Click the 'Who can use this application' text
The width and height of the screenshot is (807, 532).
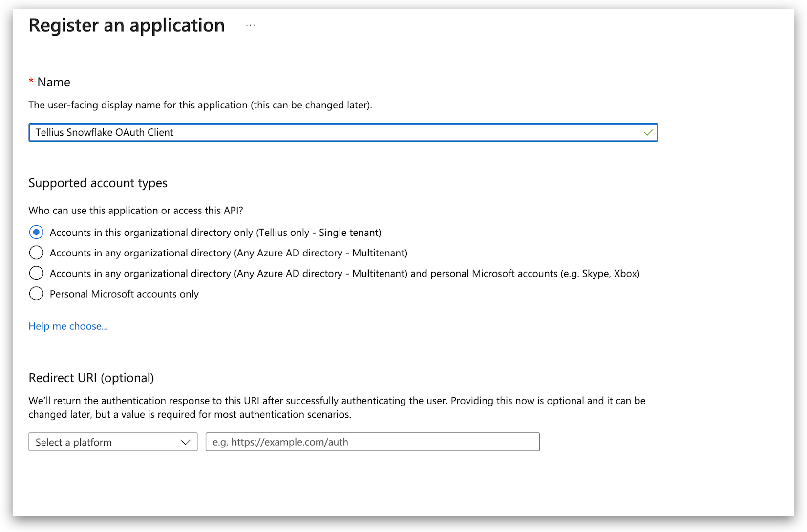coord(136,211)
